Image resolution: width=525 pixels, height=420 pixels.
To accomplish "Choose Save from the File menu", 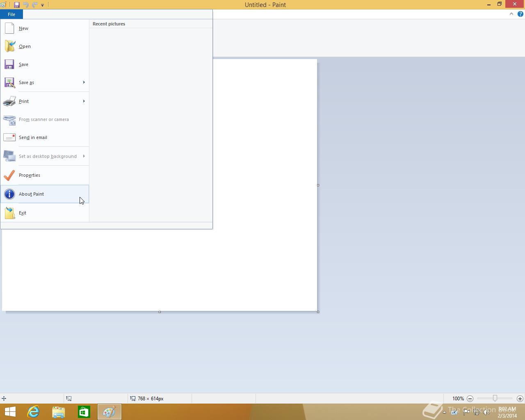I will coord(45,64).
